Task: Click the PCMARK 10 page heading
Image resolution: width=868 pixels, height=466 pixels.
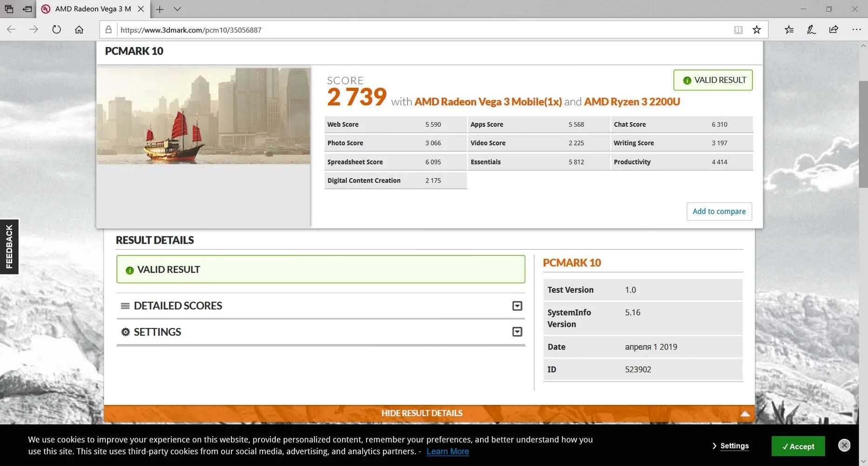Action: click(134, 51)
